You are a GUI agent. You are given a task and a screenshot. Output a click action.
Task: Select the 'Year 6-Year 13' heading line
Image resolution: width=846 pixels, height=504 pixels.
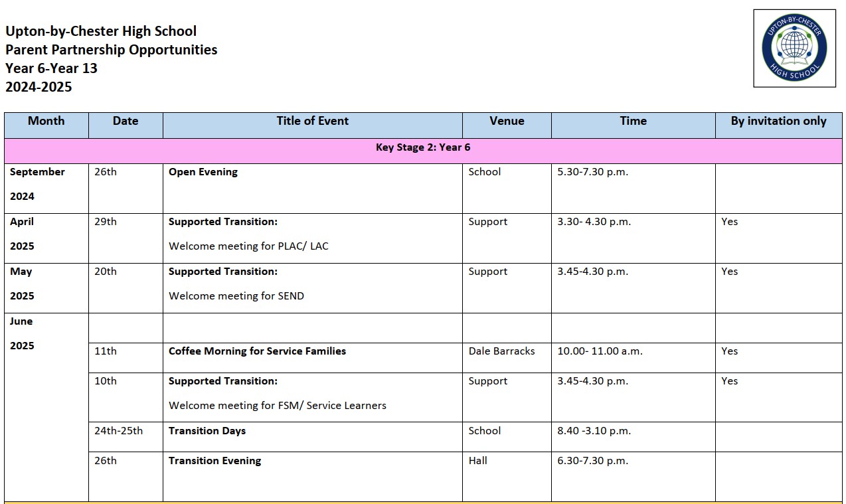pos(52,68)
